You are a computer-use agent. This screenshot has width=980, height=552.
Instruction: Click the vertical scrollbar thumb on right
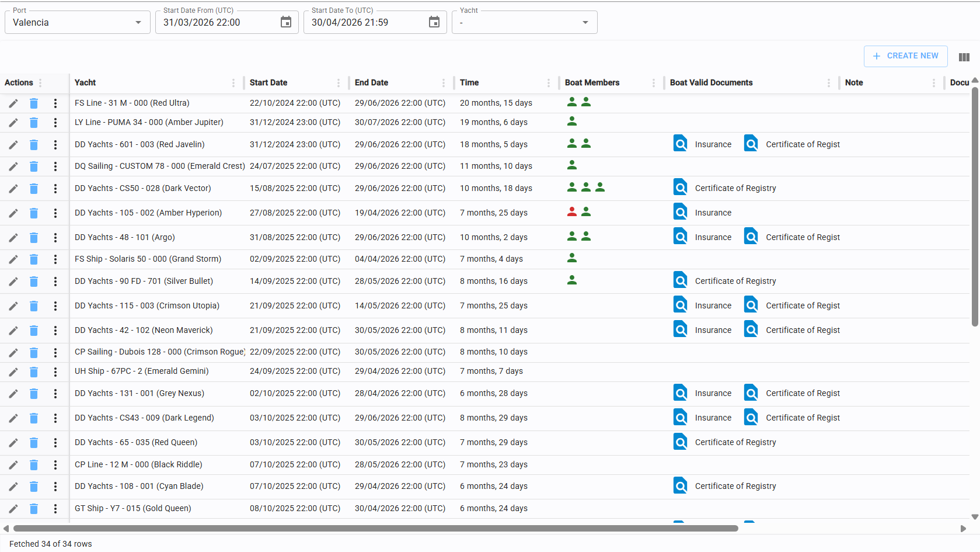click(975, 204)
